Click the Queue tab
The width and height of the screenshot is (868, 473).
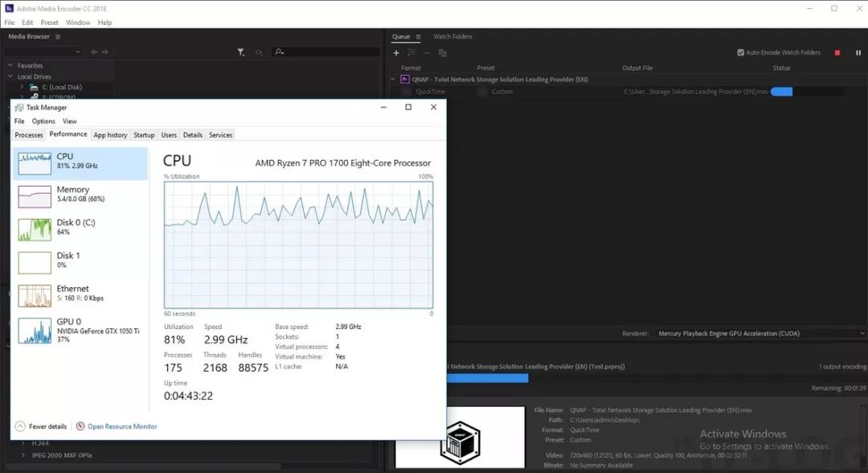pyautogui.click(x=401, y=36)
